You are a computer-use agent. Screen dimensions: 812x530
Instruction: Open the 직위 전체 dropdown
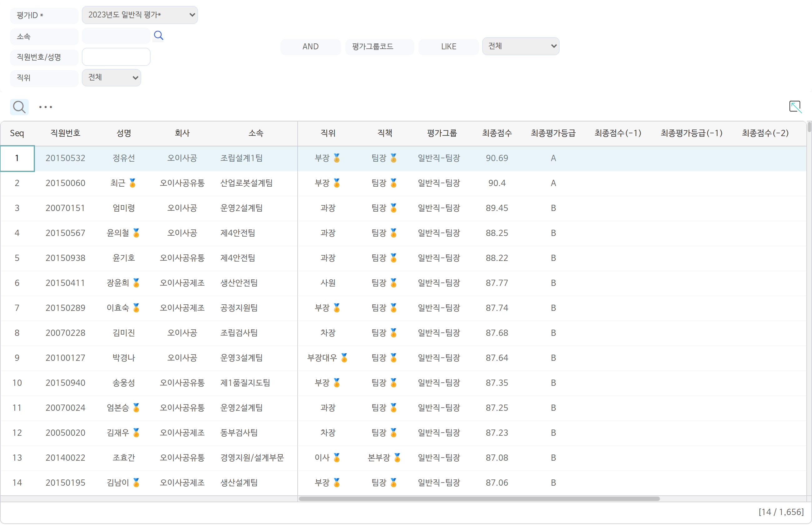point(111,78)
